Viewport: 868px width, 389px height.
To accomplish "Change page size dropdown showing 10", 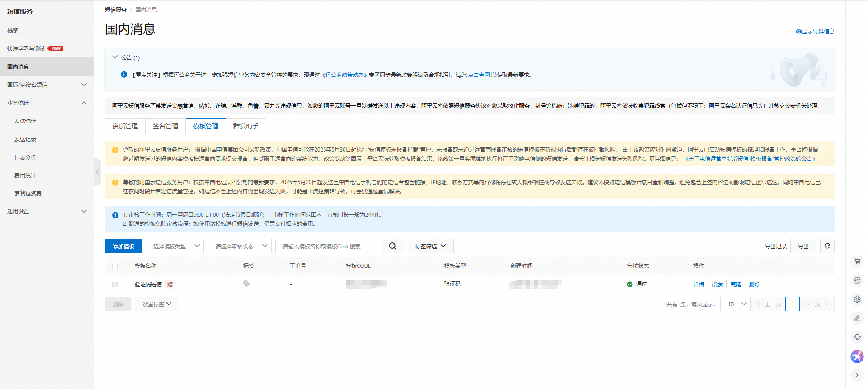I will 736,304.
